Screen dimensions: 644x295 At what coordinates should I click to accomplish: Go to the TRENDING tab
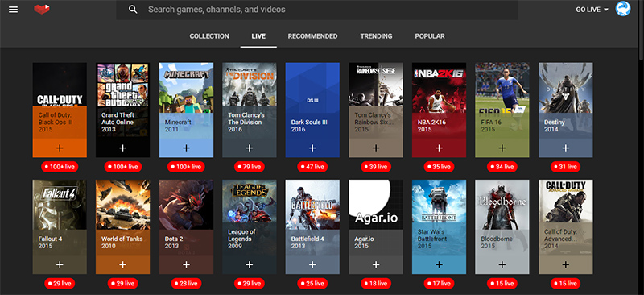click(x=376, y=36)
